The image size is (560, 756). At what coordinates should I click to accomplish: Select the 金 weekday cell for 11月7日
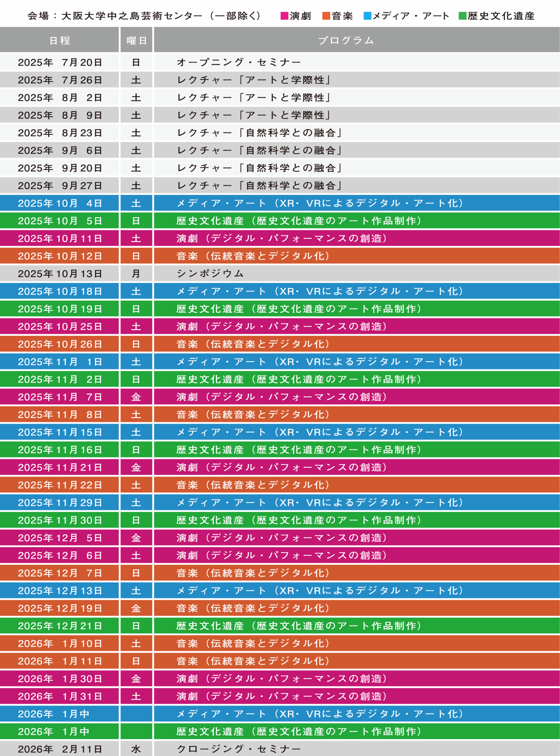click(x=136, y=397)
